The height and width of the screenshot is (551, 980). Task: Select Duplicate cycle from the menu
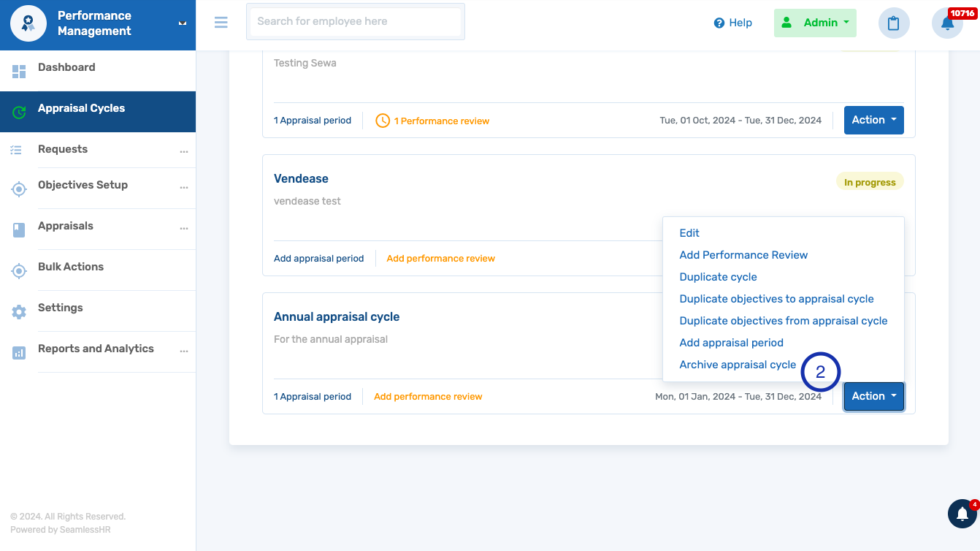tap(718, 276)
